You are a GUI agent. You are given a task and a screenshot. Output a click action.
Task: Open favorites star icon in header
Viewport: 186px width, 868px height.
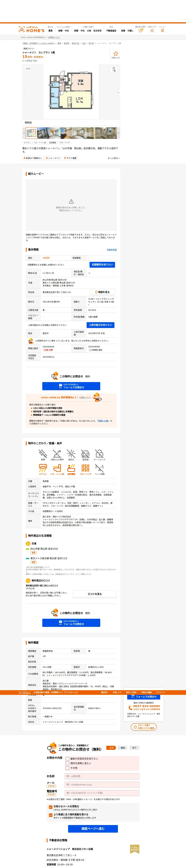pyautogui.click(x=152, y=30)
